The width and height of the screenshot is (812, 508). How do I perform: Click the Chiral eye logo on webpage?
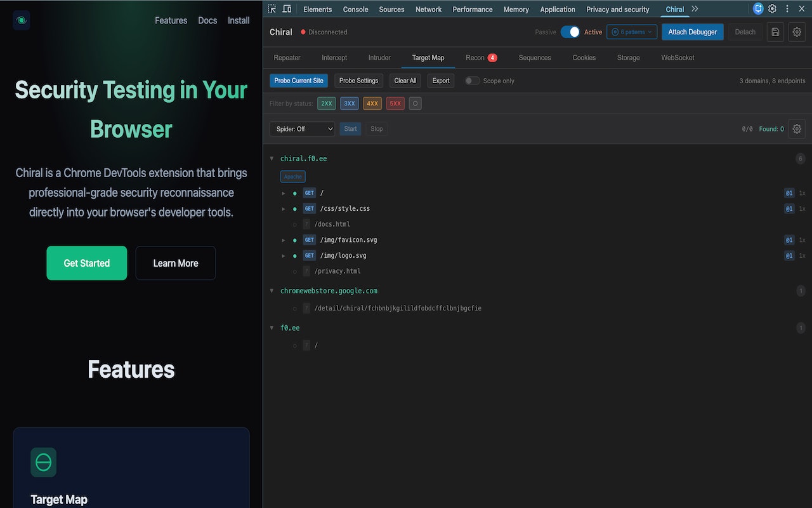22,20
